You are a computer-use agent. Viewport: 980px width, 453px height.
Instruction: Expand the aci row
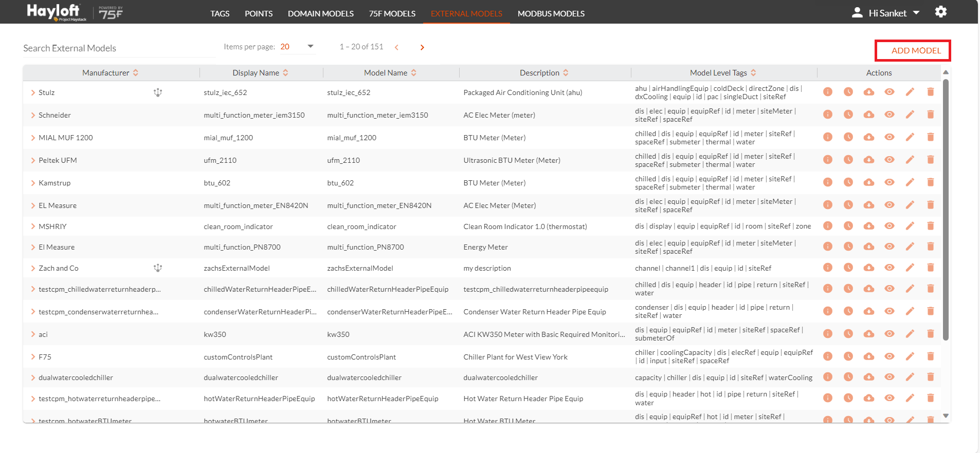(33, 334)
